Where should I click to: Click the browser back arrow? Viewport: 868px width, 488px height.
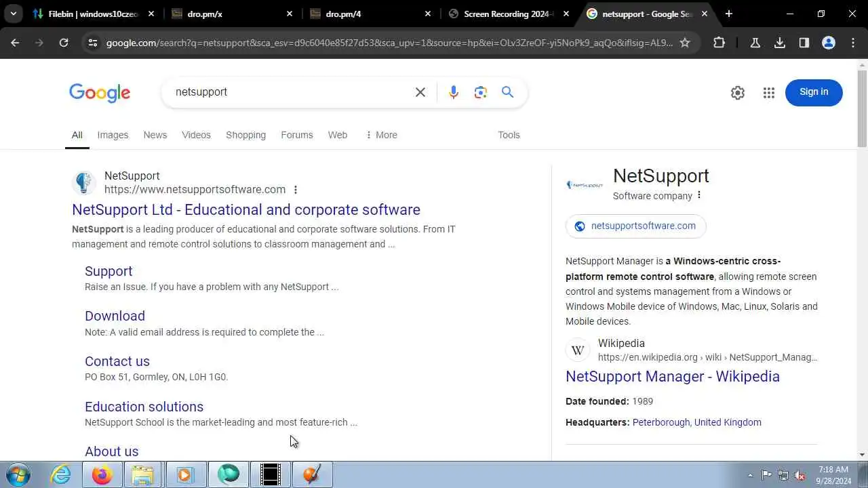(x=15, y=43)
